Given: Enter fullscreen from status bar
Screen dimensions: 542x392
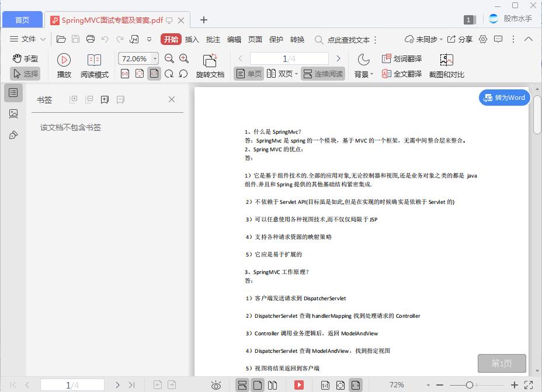Looking at the screenshot, I should (x=529, y=385).
